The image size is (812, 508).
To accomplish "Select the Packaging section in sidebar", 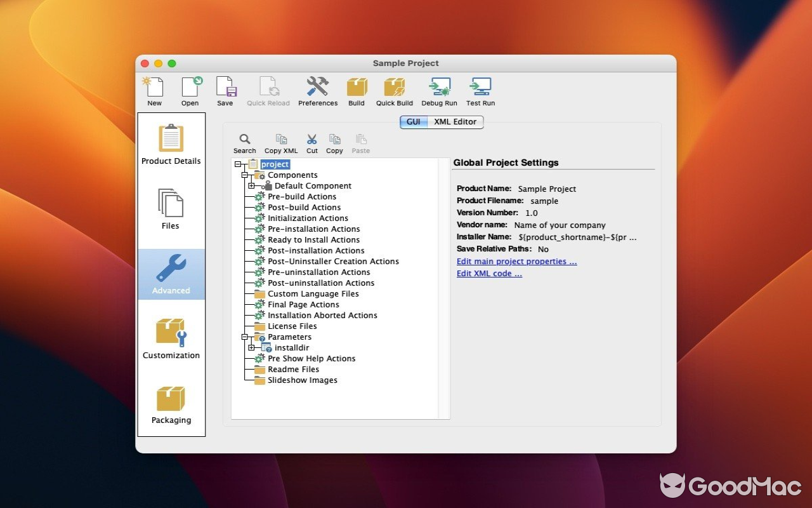I will pos(171,404).
